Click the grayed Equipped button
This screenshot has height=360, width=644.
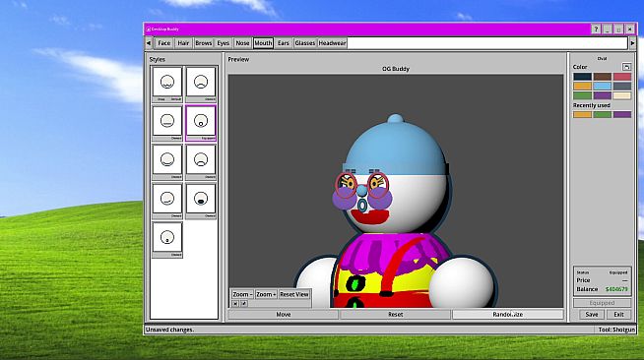pyautogui.click(x=602, y=303)
